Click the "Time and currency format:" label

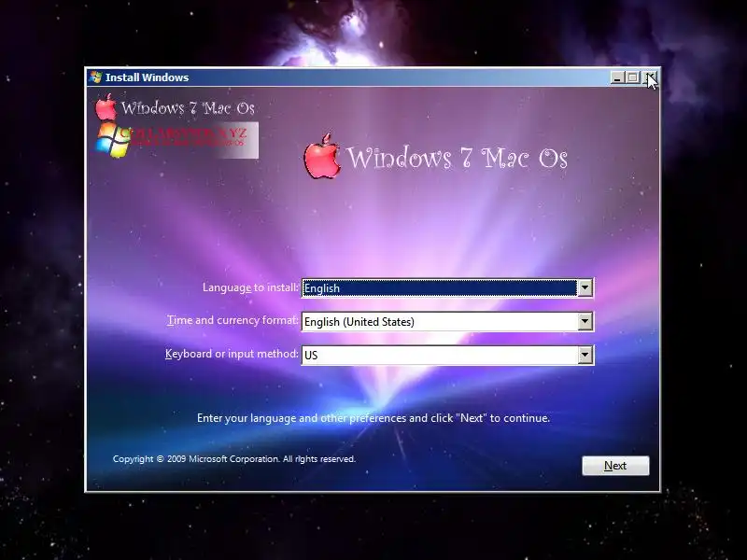pyautogui.click(x=233, y=320)
